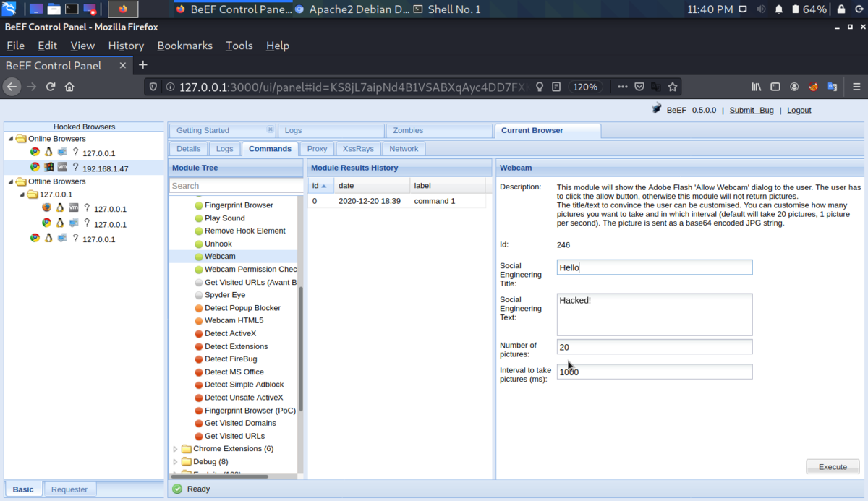
Task: Open page actions three-dot menu
Action: (623, 87)
